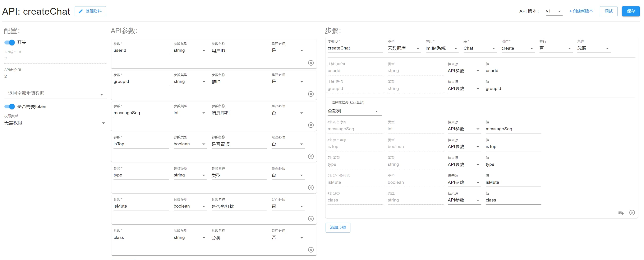
Task: Edit the 消息序列 参数名称 field
Action: (x=239, y=113)
